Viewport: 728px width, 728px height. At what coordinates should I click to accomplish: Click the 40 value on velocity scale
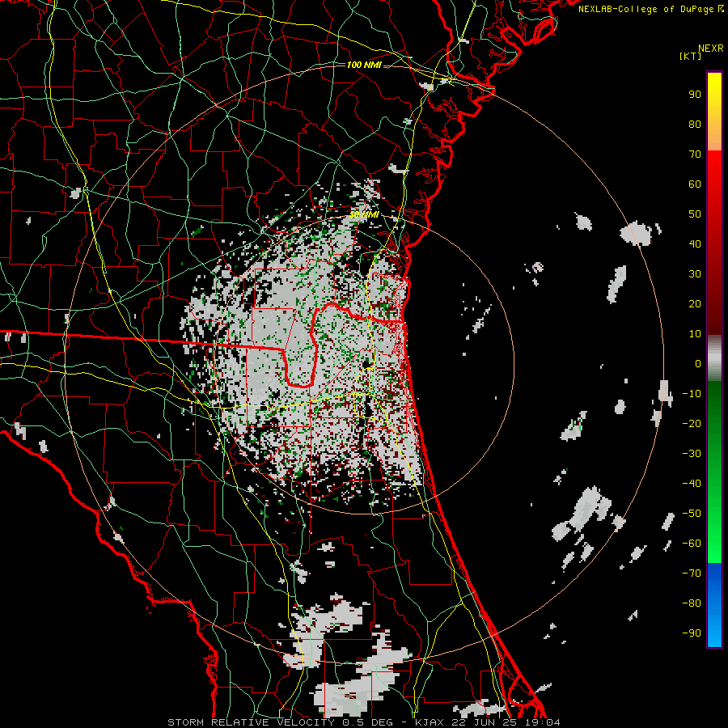pyautogui.click(x=695, y=244)
